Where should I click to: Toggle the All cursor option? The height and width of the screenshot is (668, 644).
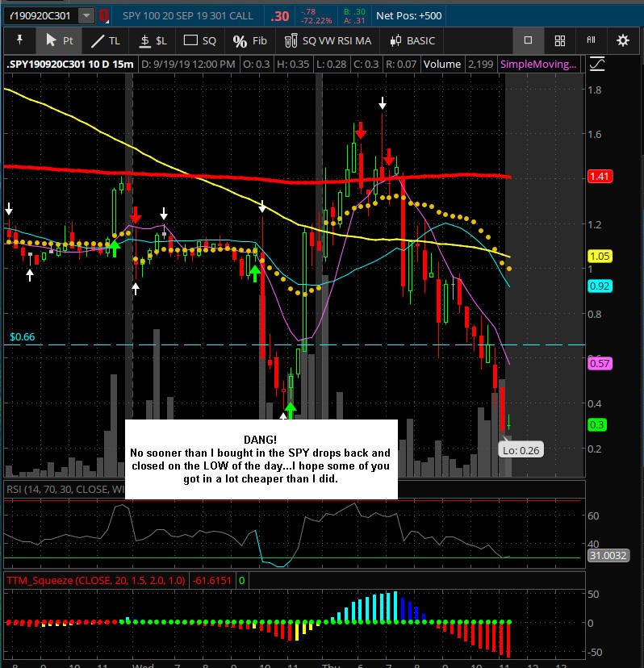pos(591,40)
